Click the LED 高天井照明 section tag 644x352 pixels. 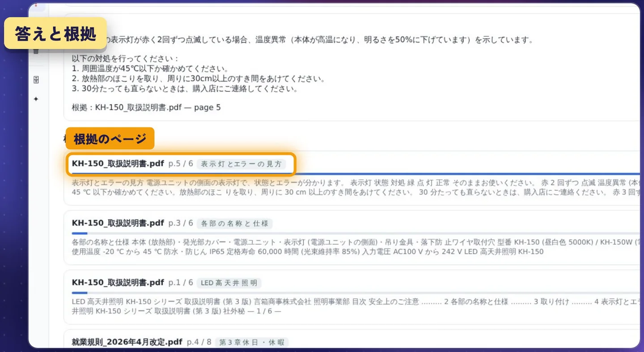(x=229, y=283)
